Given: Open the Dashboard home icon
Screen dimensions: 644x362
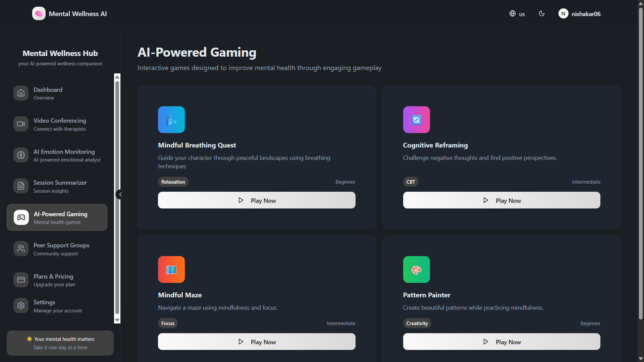Looking at the screenshot, I should click(21, 93).
